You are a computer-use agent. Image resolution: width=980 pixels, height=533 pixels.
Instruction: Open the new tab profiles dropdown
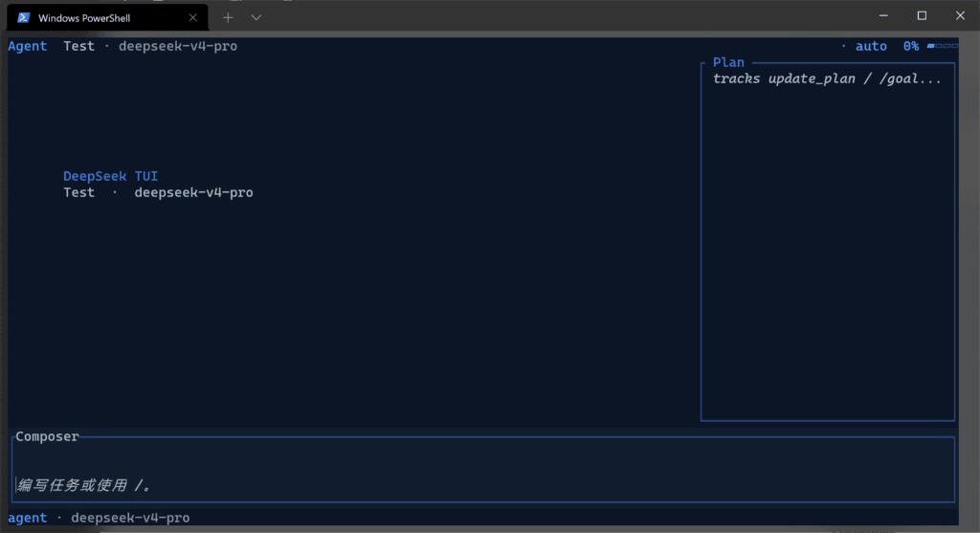coord(256,17)
